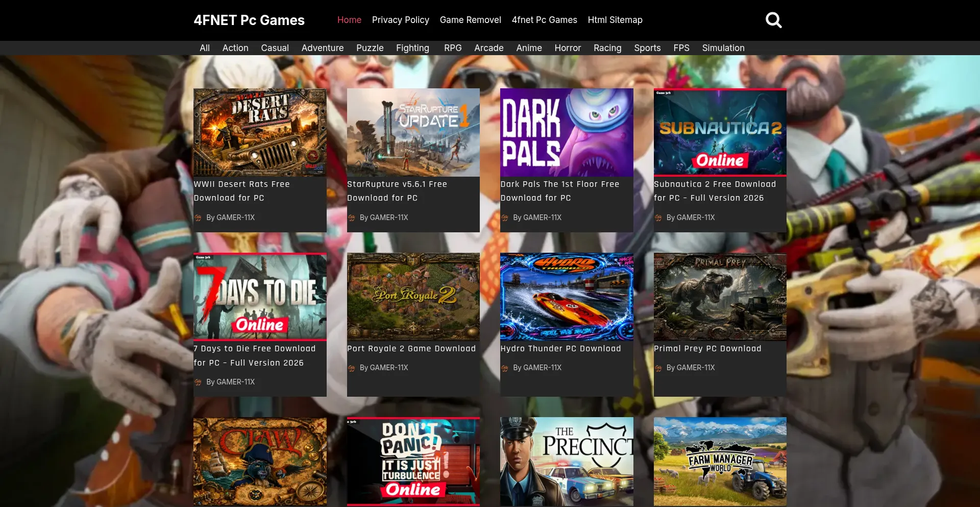Open the Game Removel page
Screen dimensions: 980x507
[471, 20]
